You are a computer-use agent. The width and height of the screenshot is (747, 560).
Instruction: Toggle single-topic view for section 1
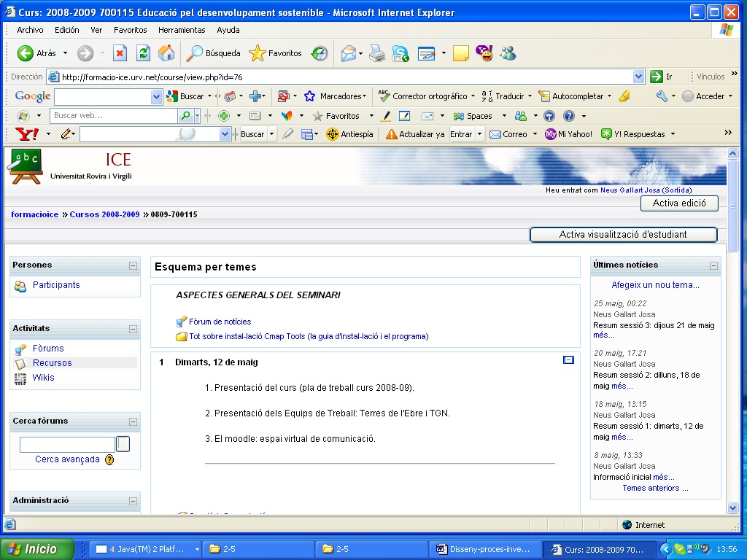pos(568,360)
